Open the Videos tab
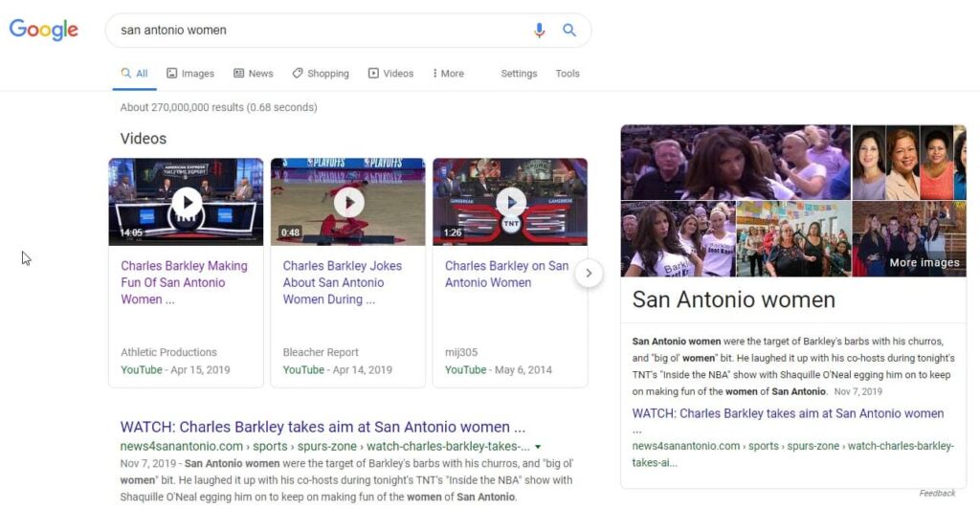This screenshot has height=509, width=980. 390,73
